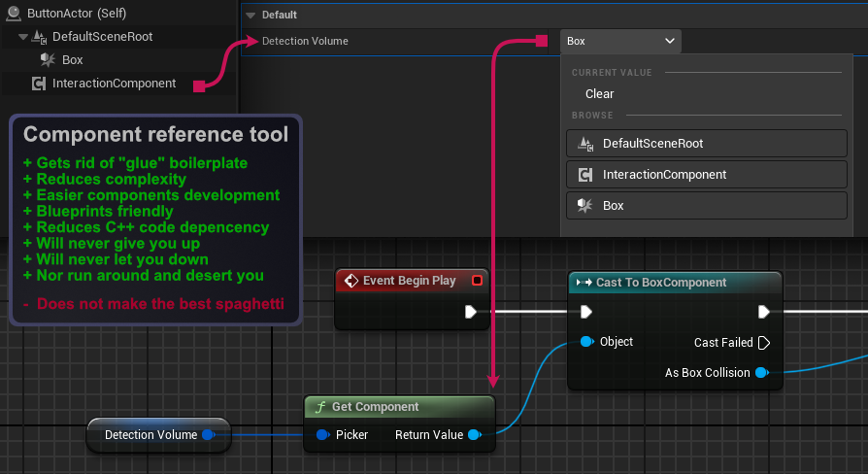868x474 pixels.
Task: Collapse the Default category section
Action: click(250, 16)
